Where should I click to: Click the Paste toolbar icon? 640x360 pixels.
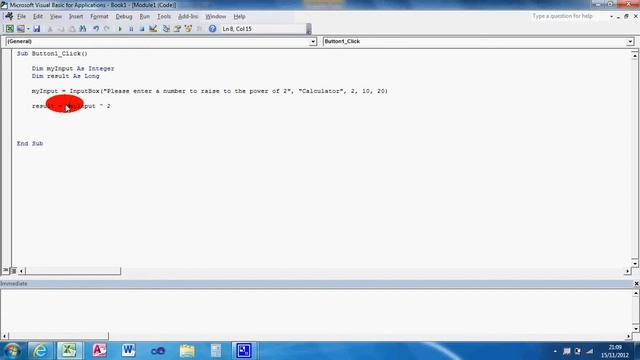[x=72, y=29]
